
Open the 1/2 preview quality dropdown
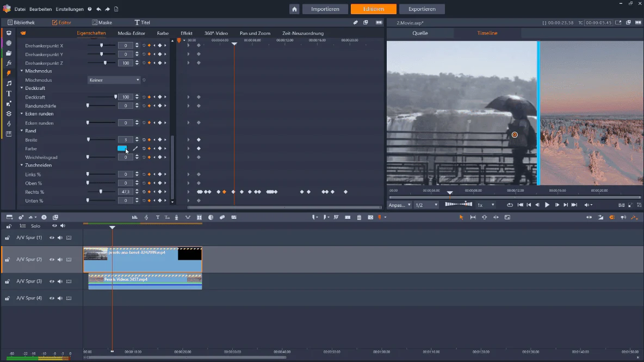click(426, 205)
